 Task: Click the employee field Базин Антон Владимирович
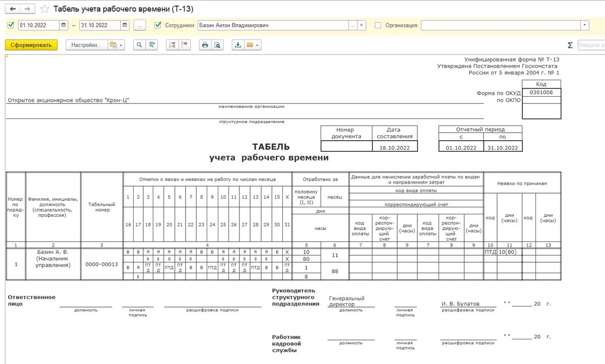tap(273, 25)
